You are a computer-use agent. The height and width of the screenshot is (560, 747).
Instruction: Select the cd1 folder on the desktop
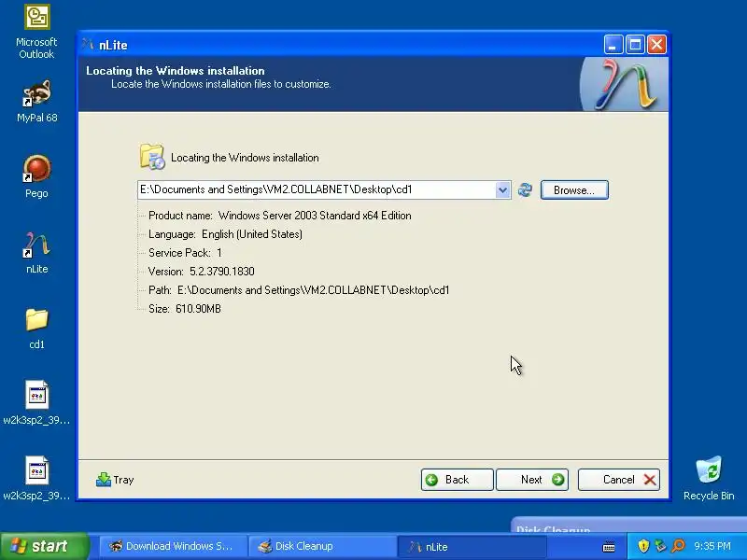(x=36, y=329)
